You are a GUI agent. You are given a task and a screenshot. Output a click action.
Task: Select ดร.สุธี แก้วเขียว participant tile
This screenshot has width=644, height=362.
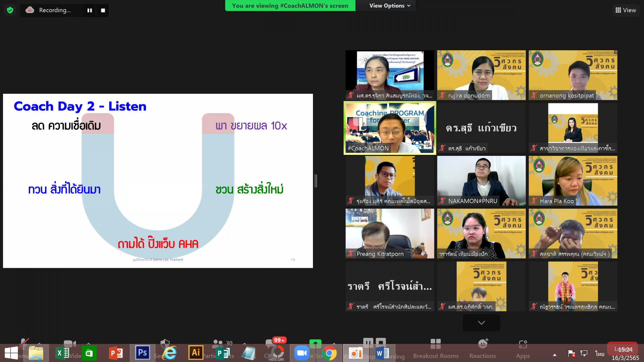[x=481, y=128]
